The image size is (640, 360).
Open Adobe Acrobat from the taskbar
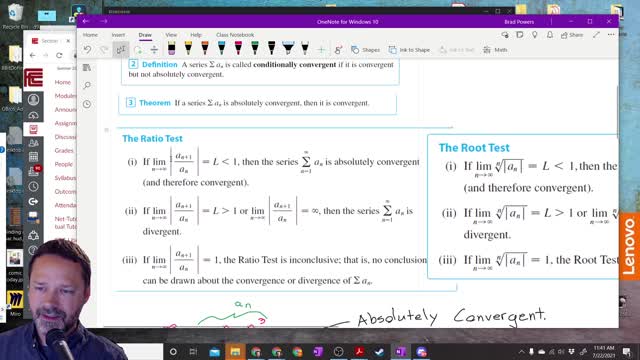[x=360, y=351]
